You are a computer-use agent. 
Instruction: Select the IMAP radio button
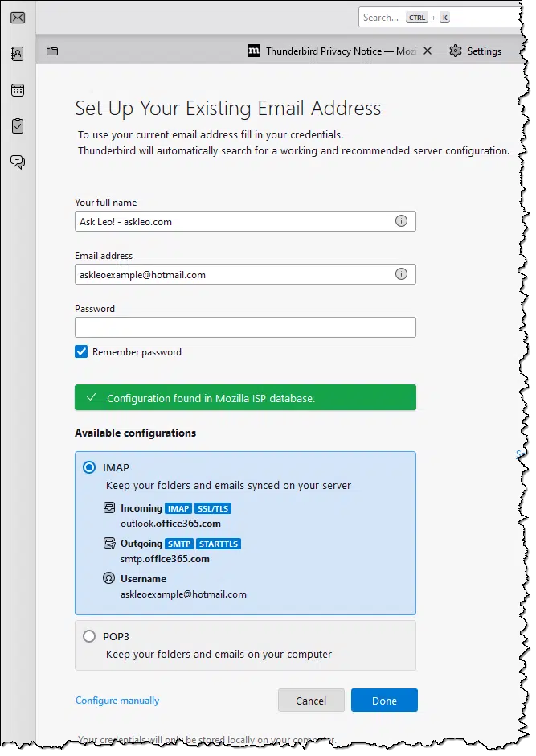click(x=89, y=467)
